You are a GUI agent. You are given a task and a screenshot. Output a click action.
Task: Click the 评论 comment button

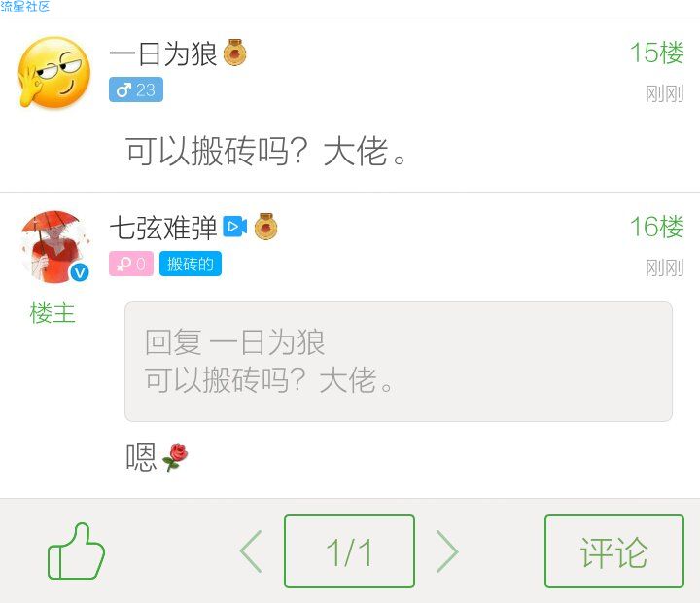(614, 551)
